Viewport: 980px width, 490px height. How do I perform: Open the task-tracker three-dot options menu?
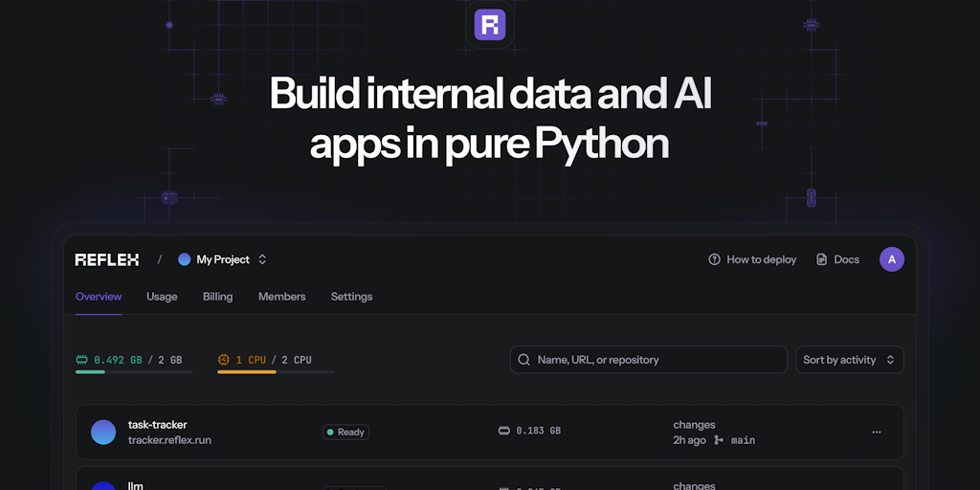pyautogui.click(x=876, y=433)
